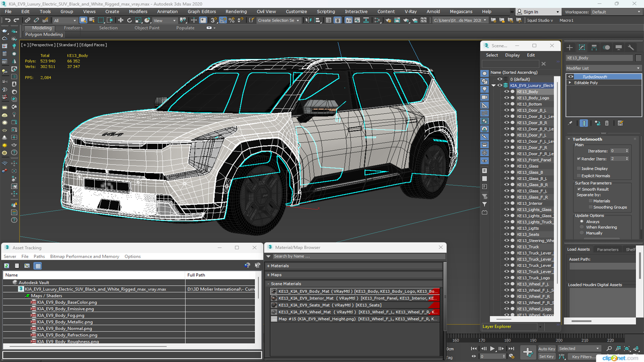Screen dimensions: 644x362
Task: Hide the KE13_Interior object via eye icon
Action: click(507, 203)
